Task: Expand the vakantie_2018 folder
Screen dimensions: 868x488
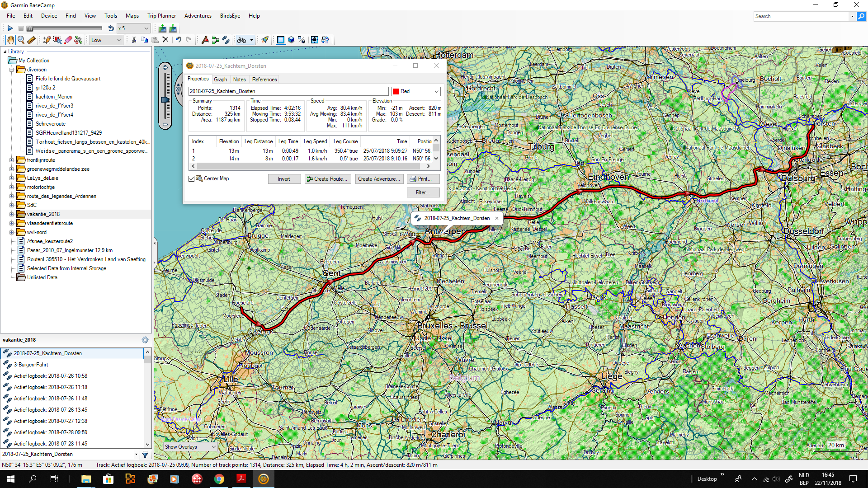Action: point(12,214)
